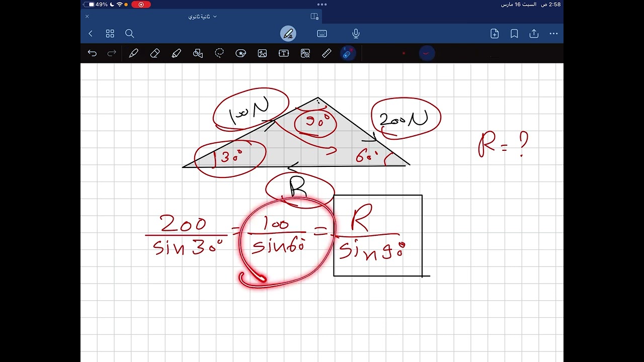
Task: Select the Ruler tool
Action: (327, 53)
